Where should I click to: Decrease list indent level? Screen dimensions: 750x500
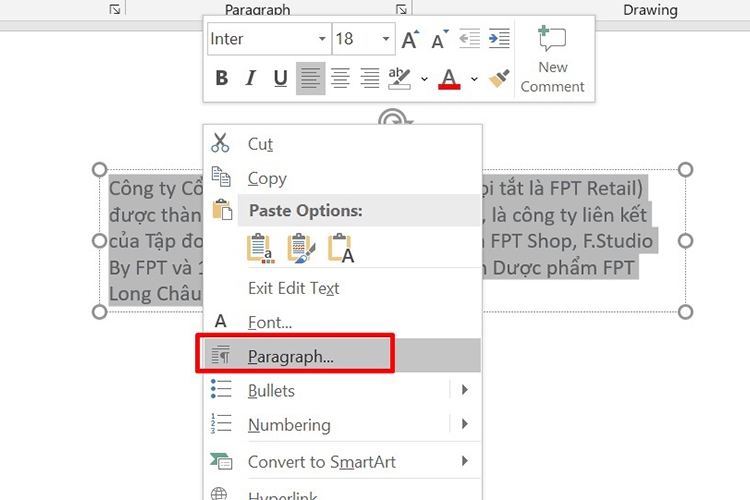[469, 39]
